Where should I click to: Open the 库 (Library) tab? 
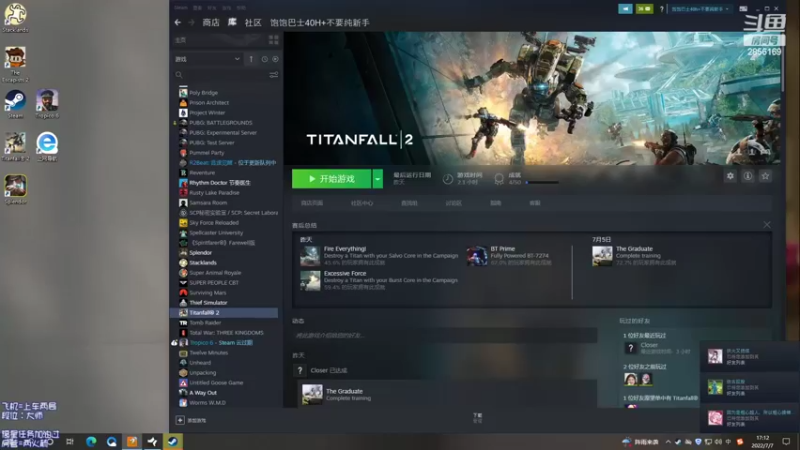(x=232, y=22)
